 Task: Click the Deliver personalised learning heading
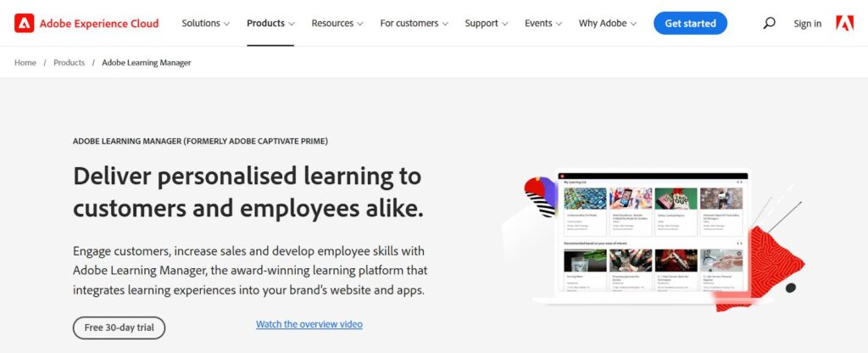(x=248, y=193)
